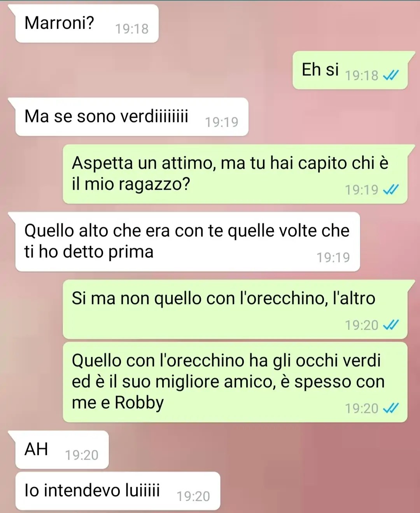420x513 pixels.
Task: Tap the 19:20 timestamp beside 'AH'
Action: 82,455
